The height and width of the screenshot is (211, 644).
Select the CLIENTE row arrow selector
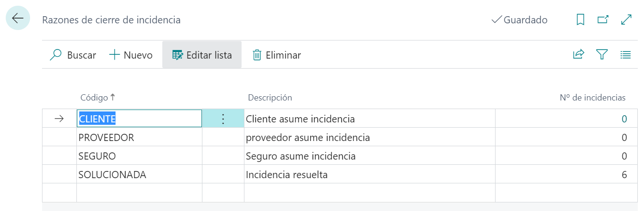tap(59, 119)
